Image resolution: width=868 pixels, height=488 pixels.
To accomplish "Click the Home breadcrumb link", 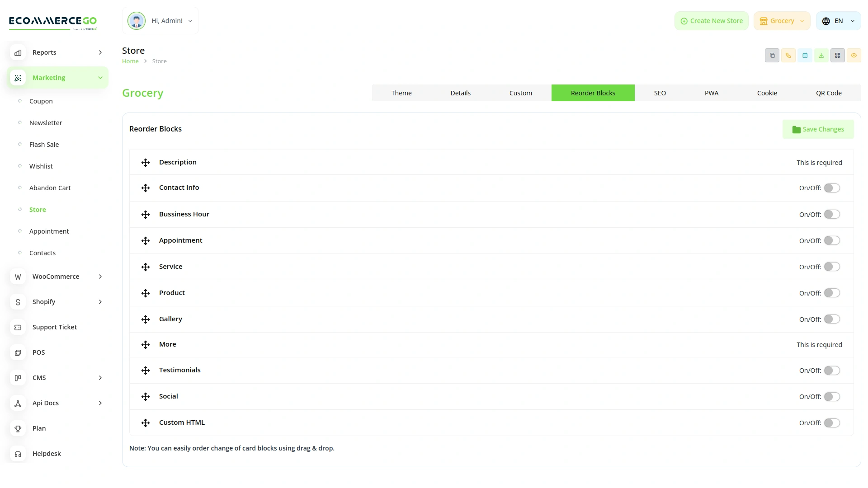I will tap(130, 61).
